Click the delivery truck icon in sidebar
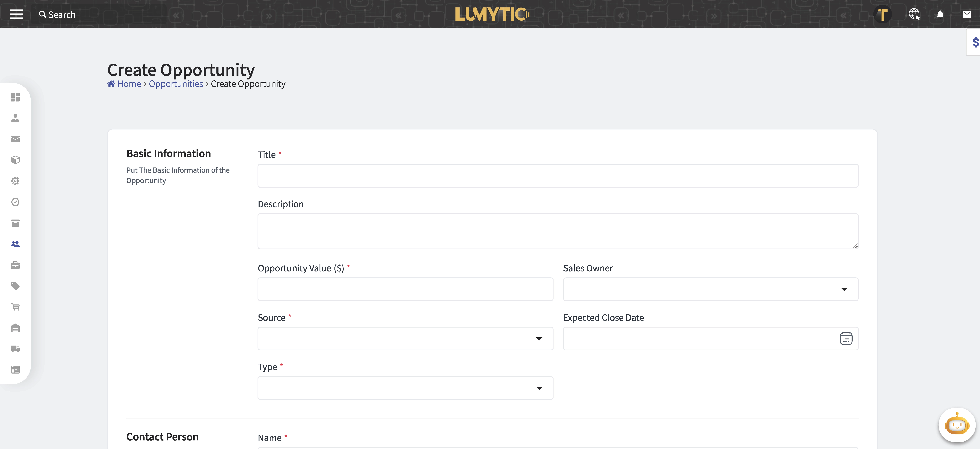Screen dimensions: 980x449 (15, 349)
